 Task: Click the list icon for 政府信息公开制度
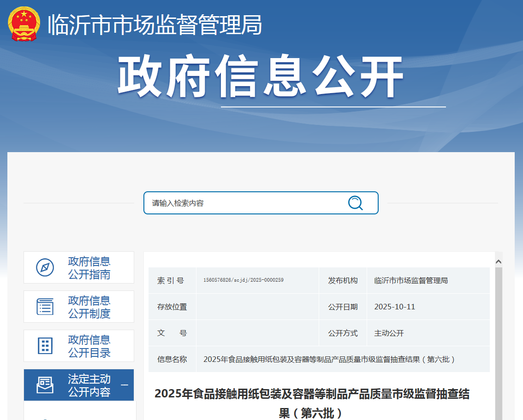pos(45,307)
